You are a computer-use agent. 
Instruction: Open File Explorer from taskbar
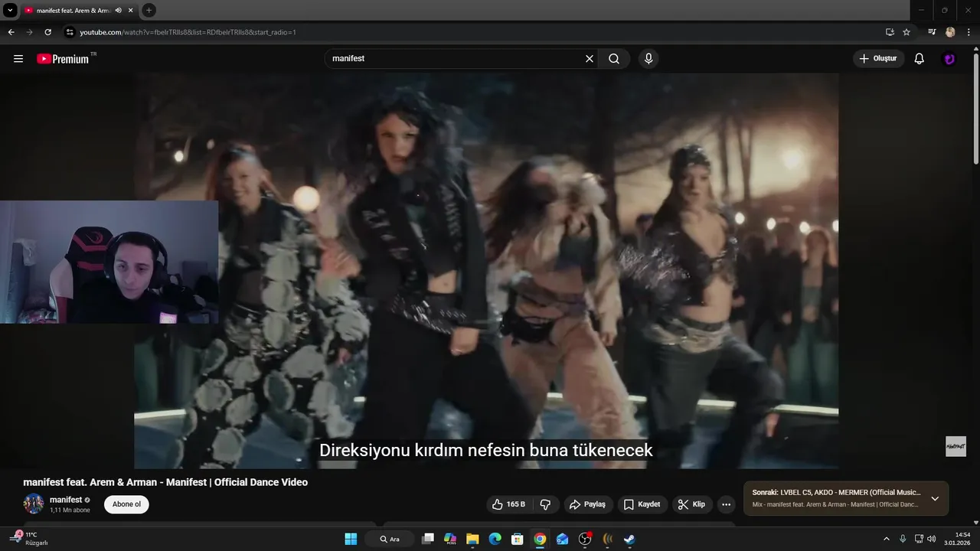click(472, 539)
